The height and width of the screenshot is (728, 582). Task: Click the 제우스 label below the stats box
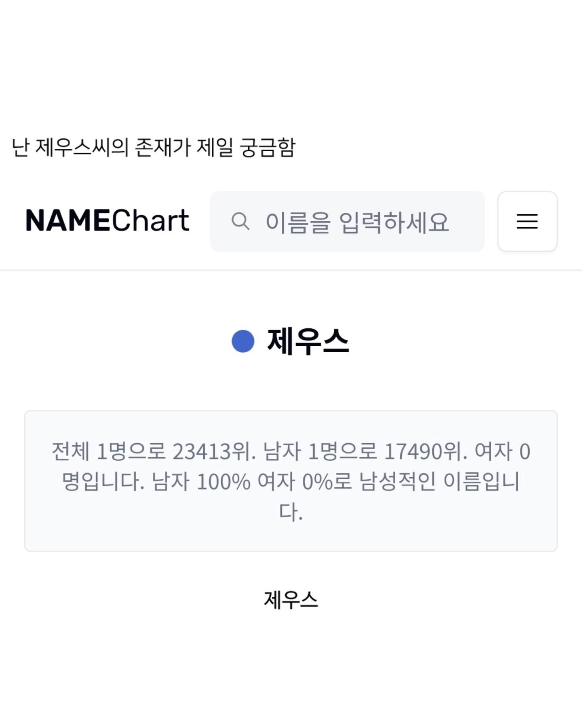coord(291,599)
